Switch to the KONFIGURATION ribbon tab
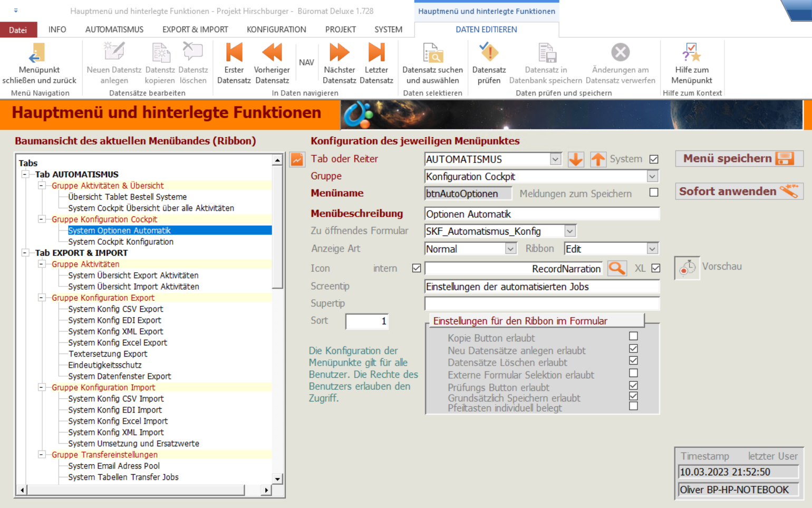The height and width of the screenshot is (508, 812). (276, 30)
